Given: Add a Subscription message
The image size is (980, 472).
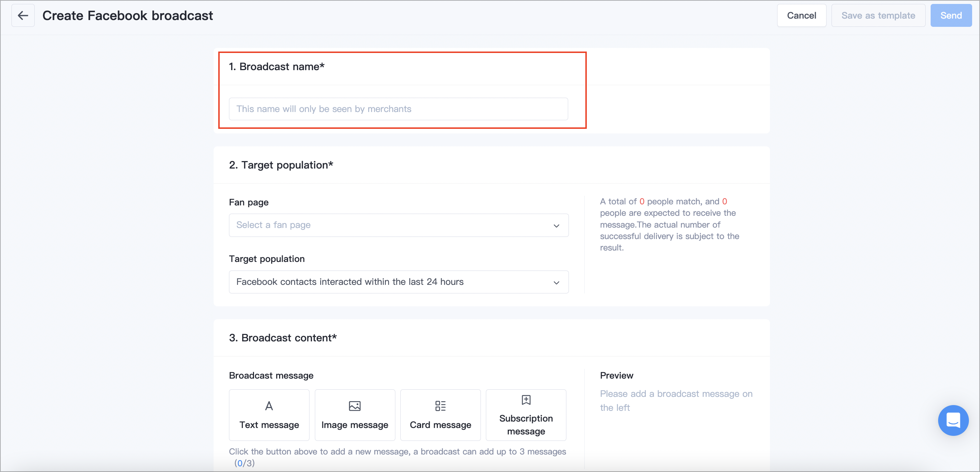Looking at the screenshot, I should point(526,415).
